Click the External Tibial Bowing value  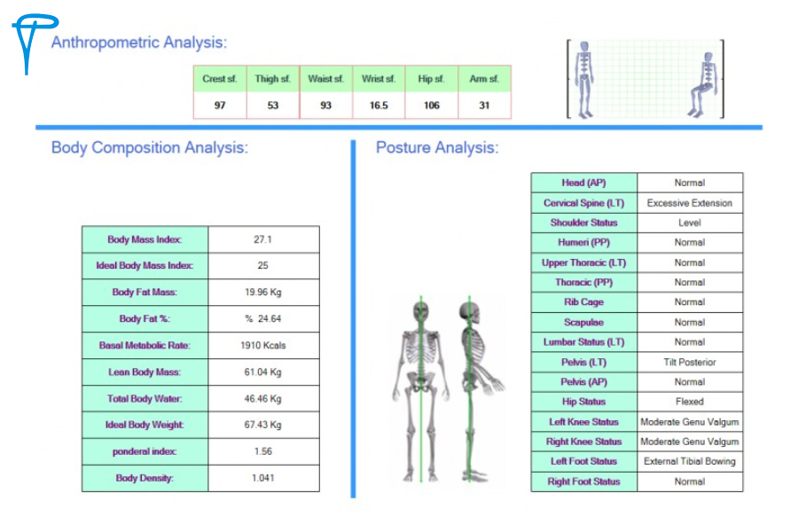(690, 461)
